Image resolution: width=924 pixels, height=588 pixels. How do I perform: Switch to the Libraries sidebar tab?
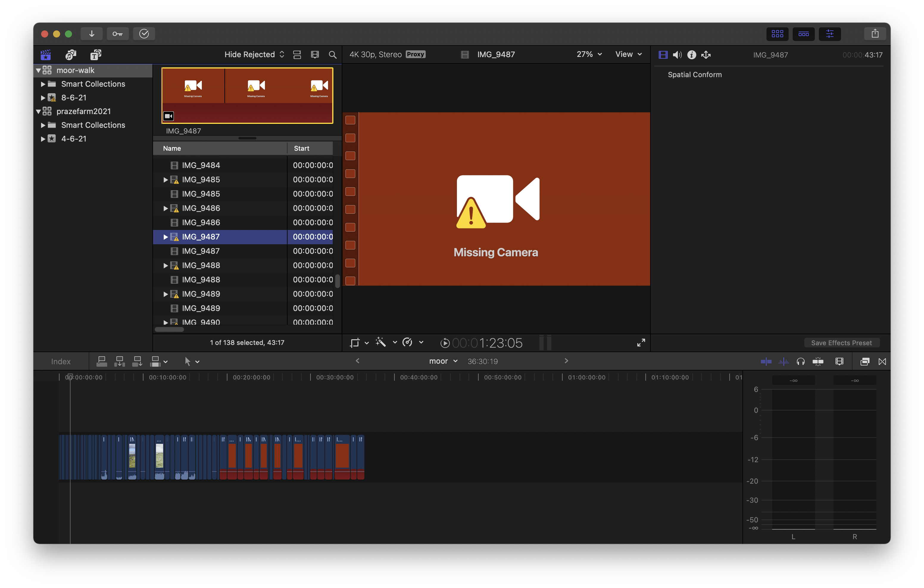46,55
